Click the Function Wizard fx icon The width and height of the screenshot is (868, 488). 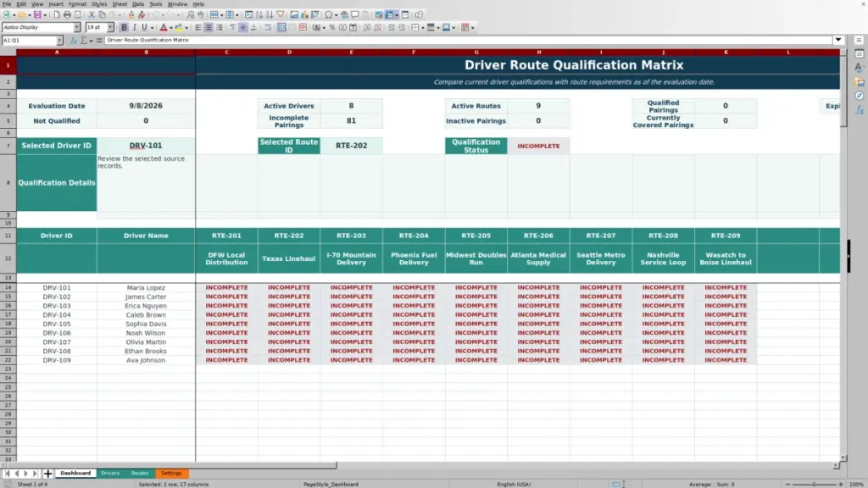(74, 41)
